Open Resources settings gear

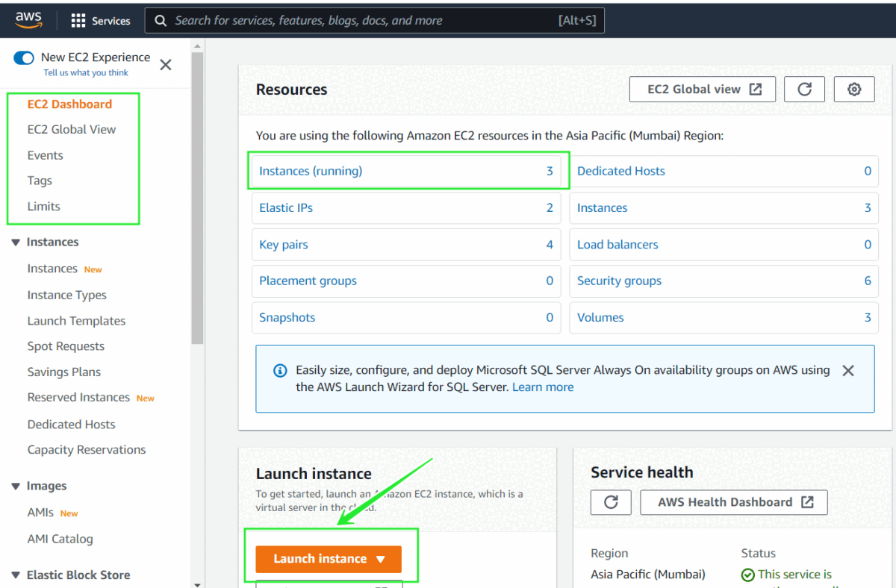(854, 90)
